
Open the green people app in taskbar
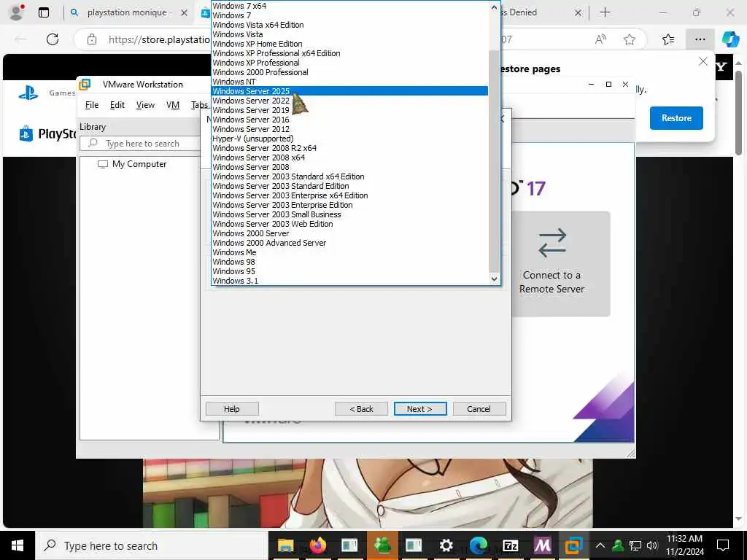coord(382,545)
